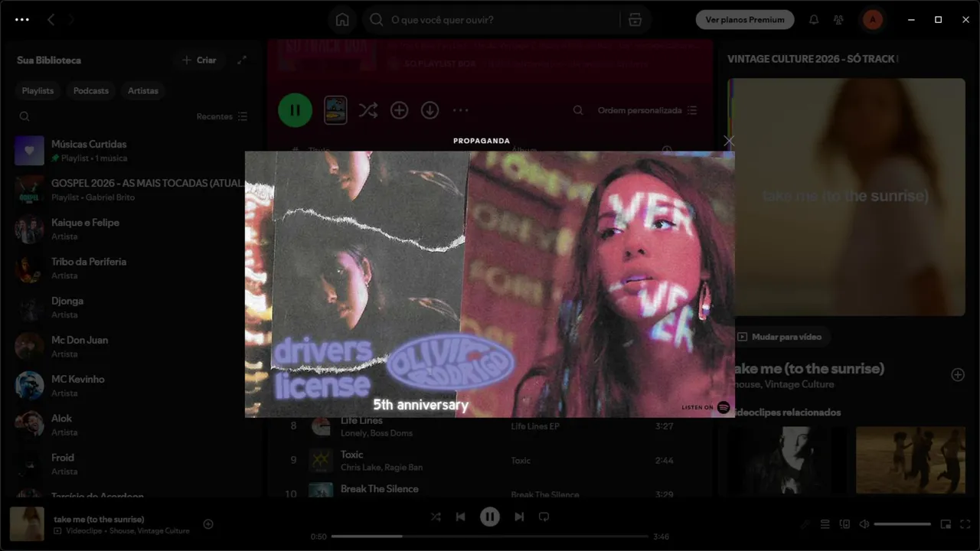The width and height of the screenshot is (980, 551).
Task: Open now playing cover thumbnail
Action: click(27, 524)
